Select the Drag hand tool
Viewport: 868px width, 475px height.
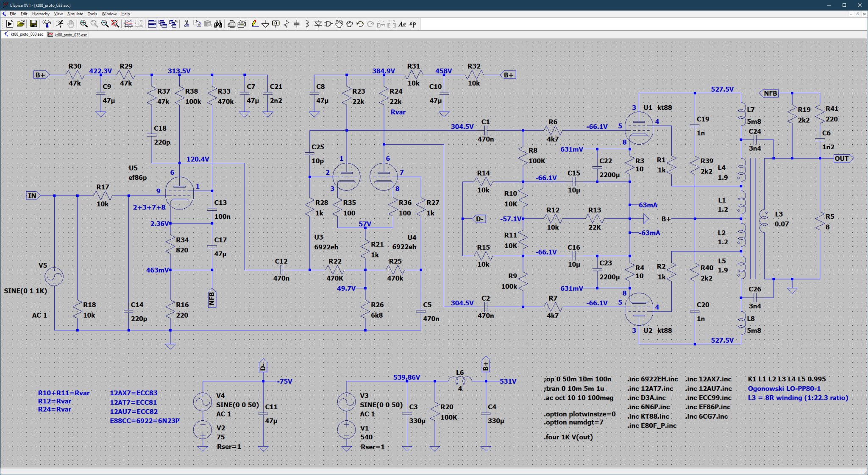click(x=350, y=24)
